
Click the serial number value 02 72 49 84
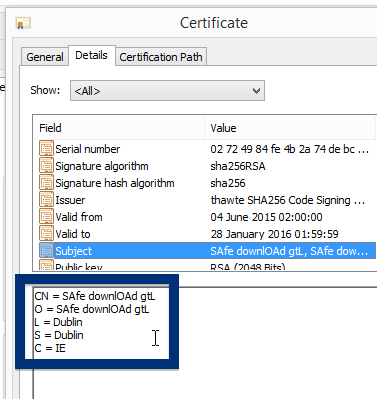290,149
